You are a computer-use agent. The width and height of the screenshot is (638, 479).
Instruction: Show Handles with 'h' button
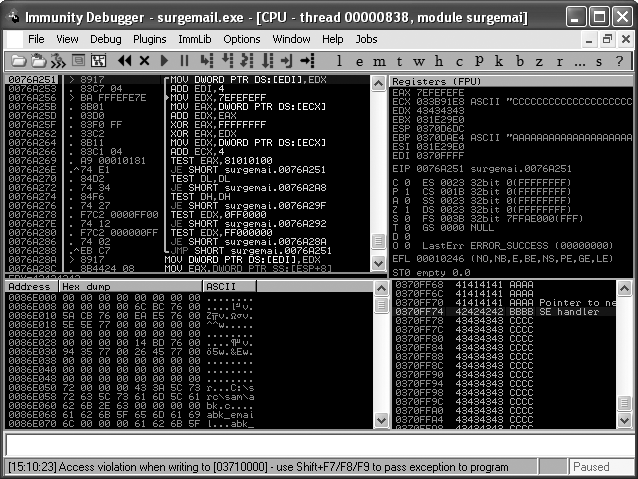tap(439, 61)
